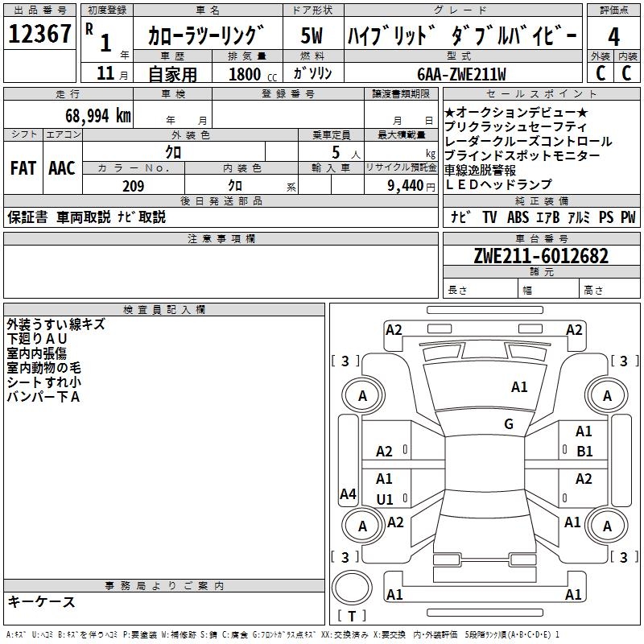
Task: Click lot number 12367
Action: tap(39, 34)
